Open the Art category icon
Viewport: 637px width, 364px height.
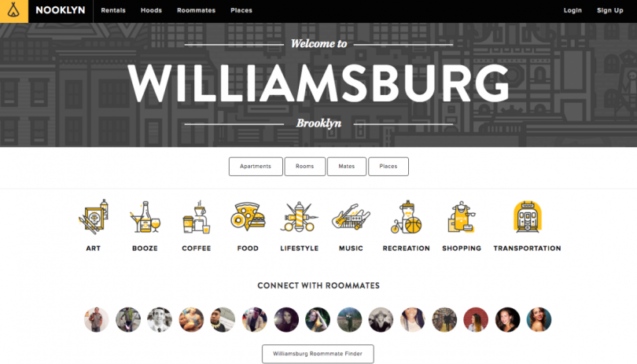pos(94,217)
